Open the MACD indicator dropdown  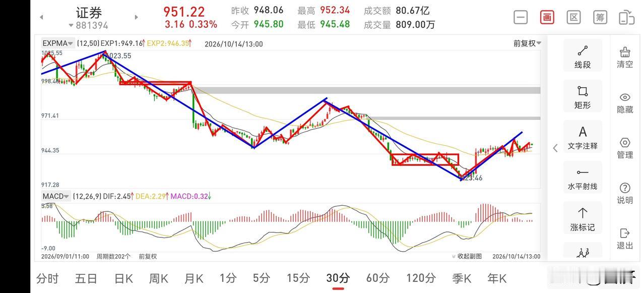coord(55,196)
